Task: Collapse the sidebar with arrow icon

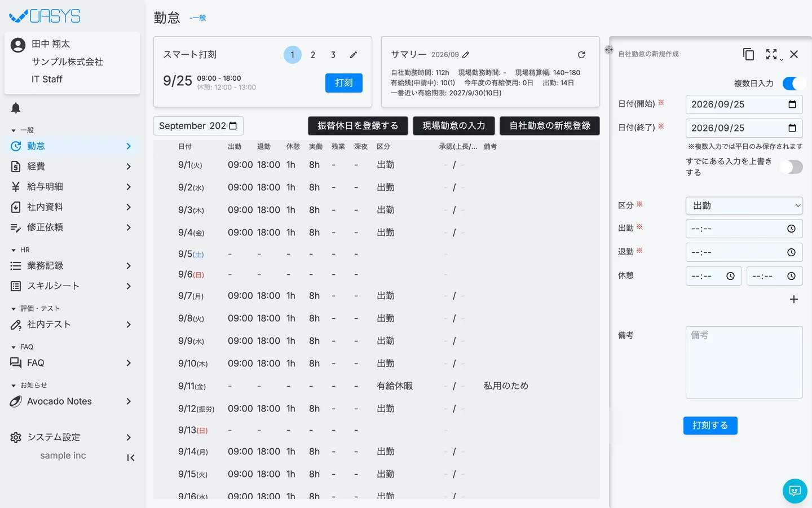Action: pyautogui.click(x=131, y=458)
